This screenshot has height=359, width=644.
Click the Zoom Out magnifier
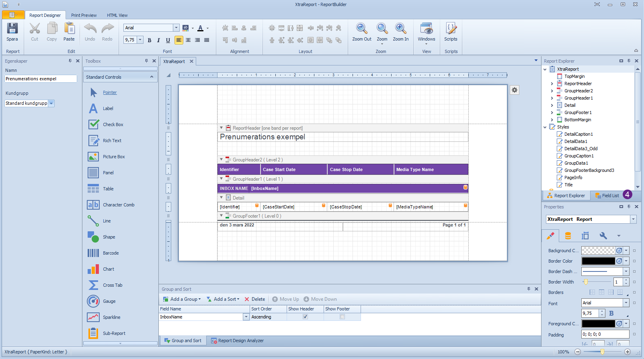362,29
